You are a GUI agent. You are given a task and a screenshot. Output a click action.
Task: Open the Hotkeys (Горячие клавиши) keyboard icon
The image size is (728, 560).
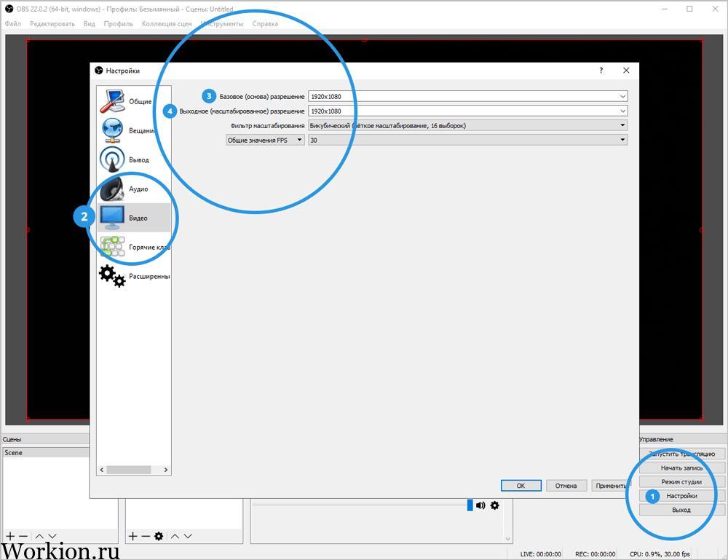pyautogui.click(x=112, y=247)
